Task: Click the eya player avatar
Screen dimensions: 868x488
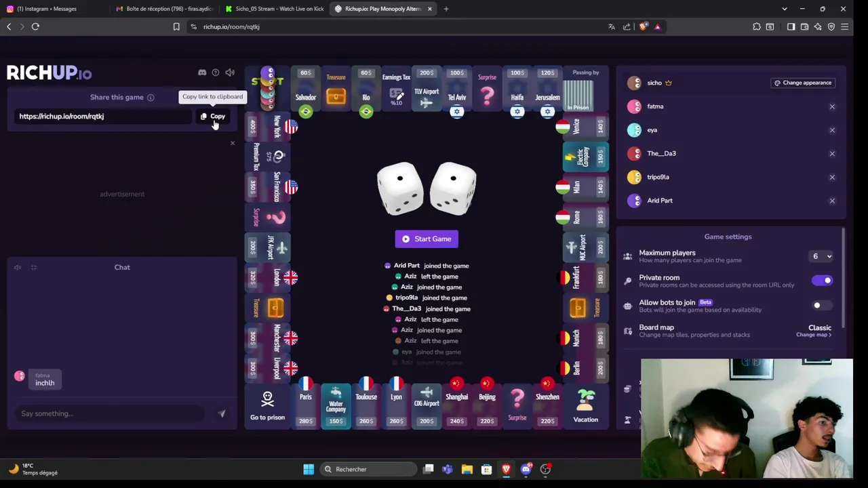Action: 634,130
